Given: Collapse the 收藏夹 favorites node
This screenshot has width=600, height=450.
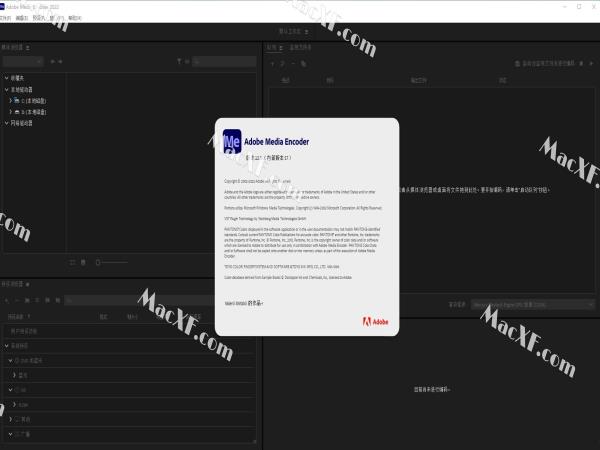Looking at the screenshot, I should pyautogui.click(x=7, y=78).
